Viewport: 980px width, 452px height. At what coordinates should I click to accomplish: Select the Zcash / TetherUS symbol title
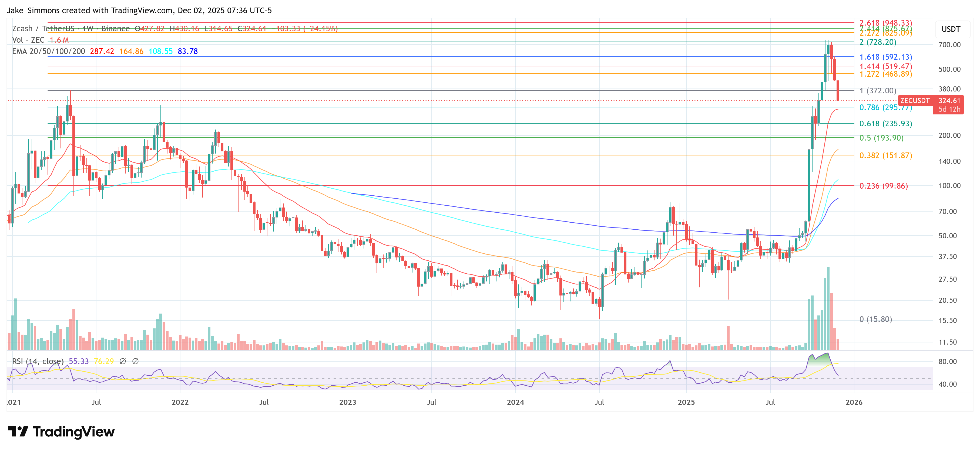(43, 29)
